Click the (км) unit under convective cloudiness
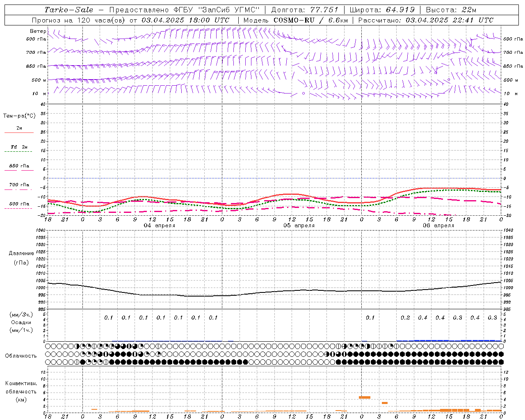Screen dimensions: 525x420 click(x=21, y=400)
